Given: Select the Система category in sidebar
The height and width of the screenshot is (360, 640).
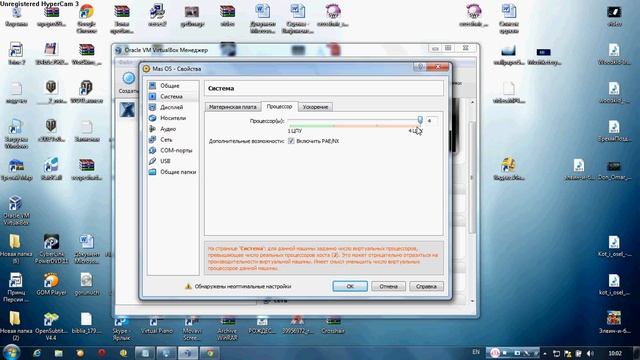Looking at the screenshot, I should click(x=173, y=96).
